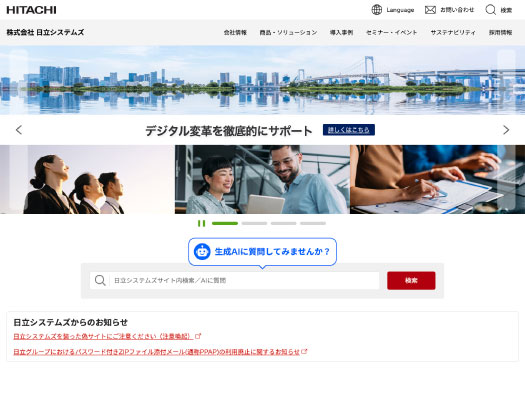The image size is (525, 400).
Task: Click 株式会社 日立システムズ site title
Action: tap(45, 32)
